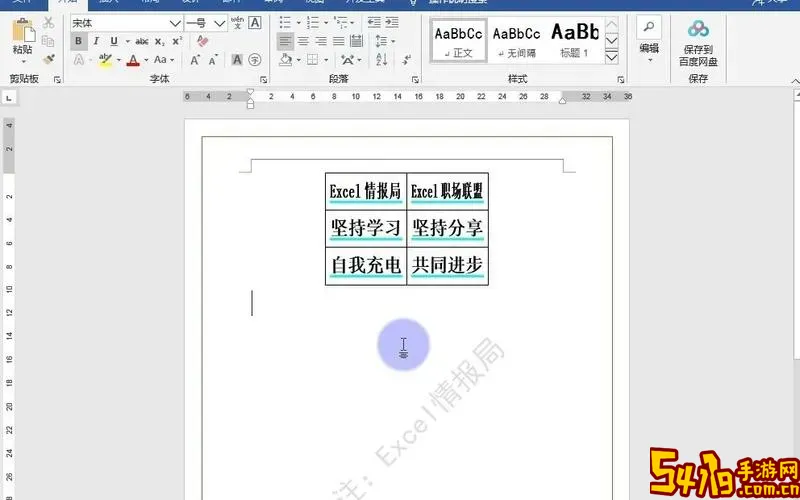Open the 样式 (Styles) pane launcher
Viewport: 800px width, 500px height.
tap(620, 80)
